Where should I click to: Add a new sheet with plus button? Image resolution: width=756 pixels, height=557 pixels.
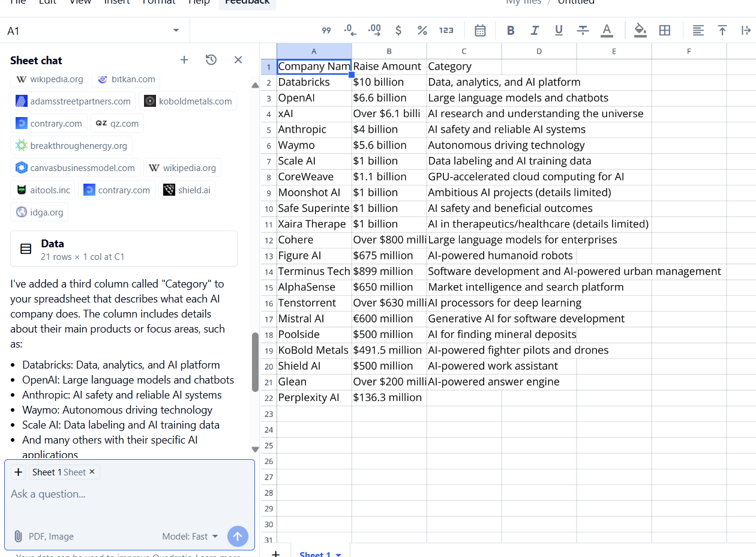point(275,553)
